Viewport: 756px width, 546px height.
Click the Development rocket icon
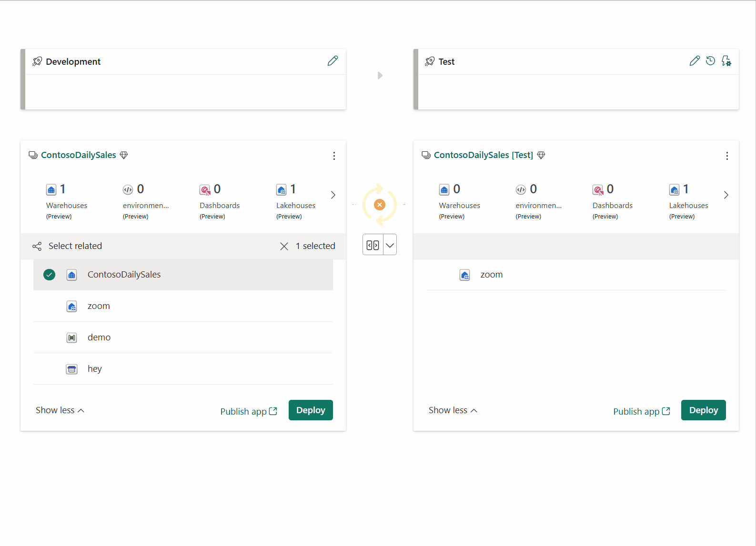point(37,61)
